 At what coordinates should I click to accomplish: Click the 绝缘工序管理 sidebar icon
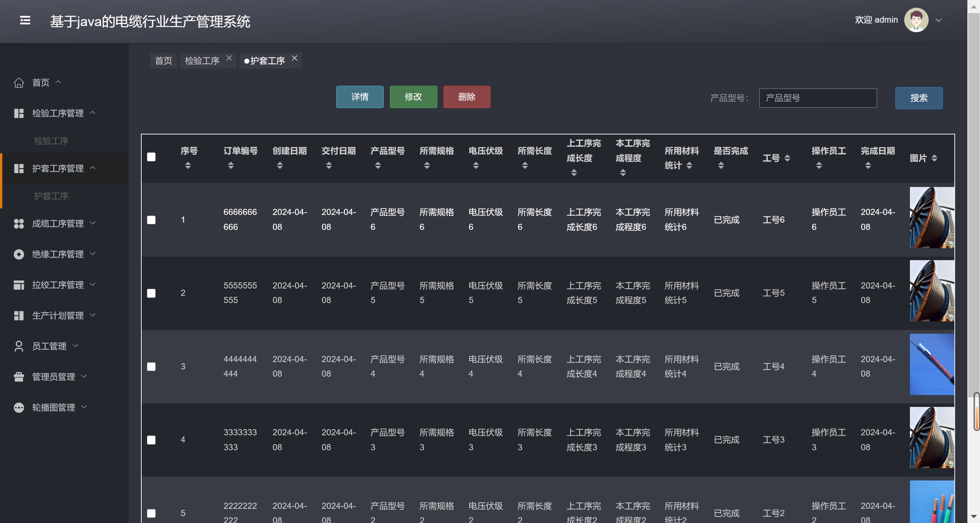point(19,254)
